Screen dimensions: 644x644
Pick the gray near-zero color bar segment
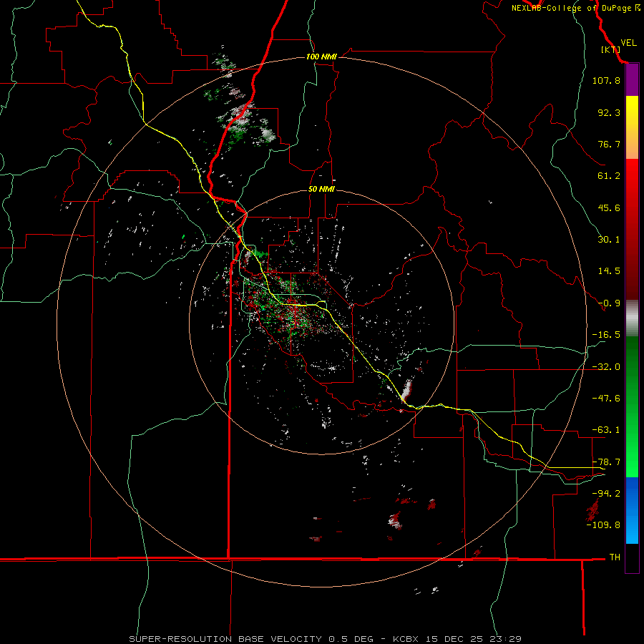[x=632, y=318]
